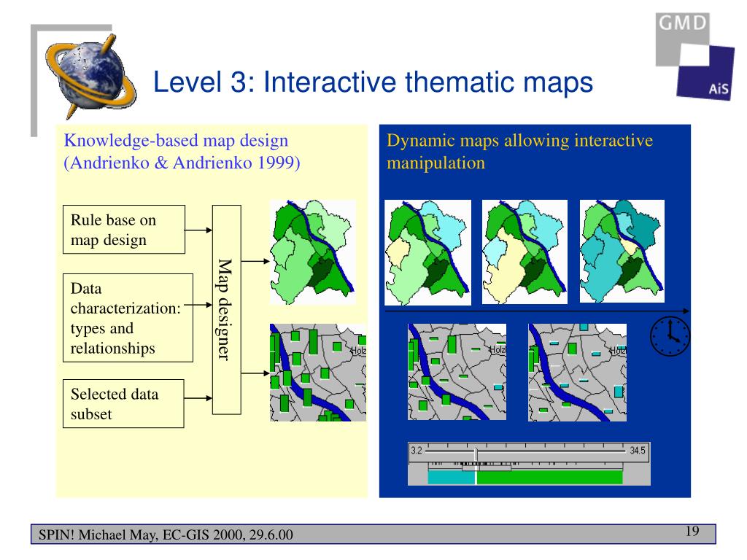
Task: Click the slide title 'Level 3: Interactive thematic maps'
Action: [x=373, y=82]
